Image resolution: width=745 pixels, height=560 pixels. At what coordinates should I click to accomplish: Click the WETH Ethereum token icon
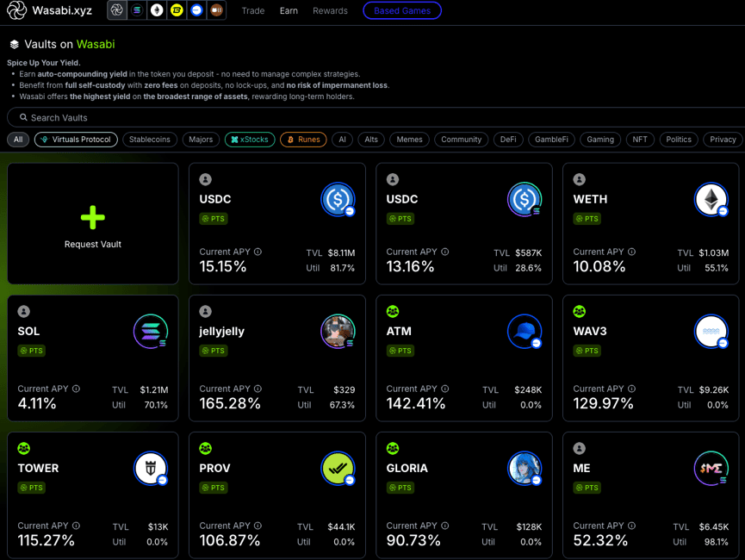[711, 200]
